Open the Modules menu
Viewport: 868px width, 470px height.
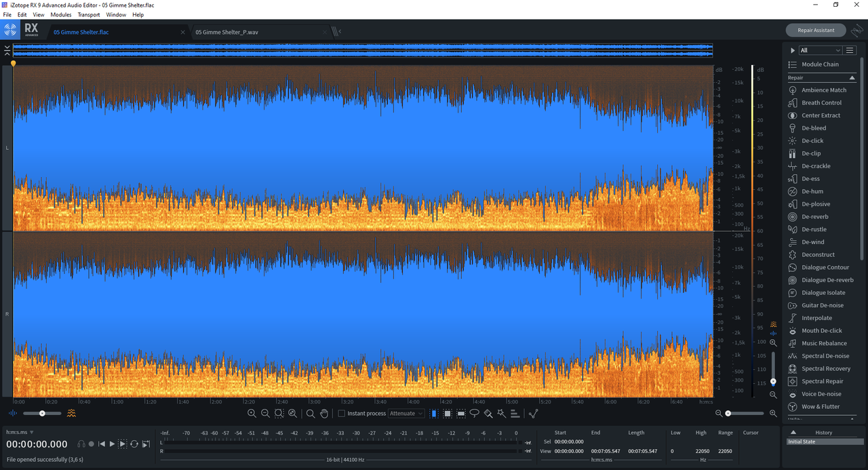pos(61,14)
